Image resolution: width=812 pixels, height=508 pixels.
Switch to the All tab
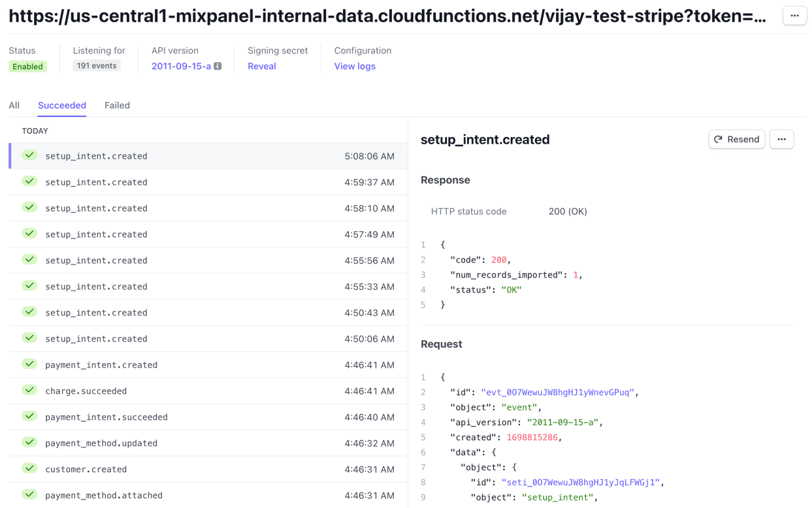[14, 105]
